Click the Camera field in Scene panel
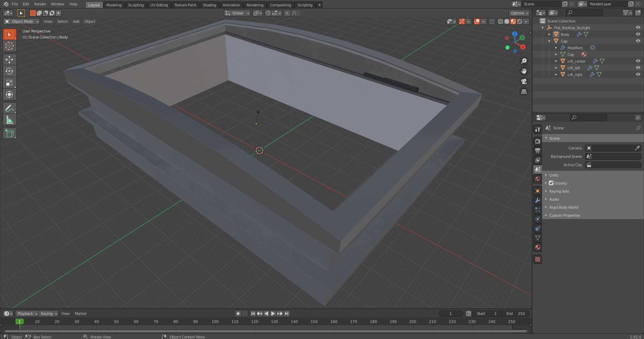644x339 pixels. coord(613,148)
